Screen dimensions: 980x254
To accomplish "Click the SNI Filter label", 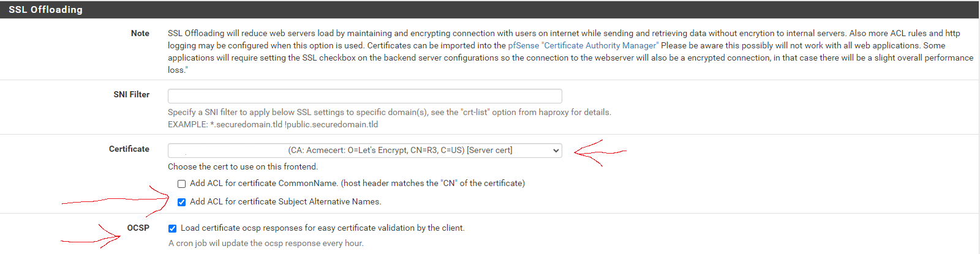I will tap(131, 94).
